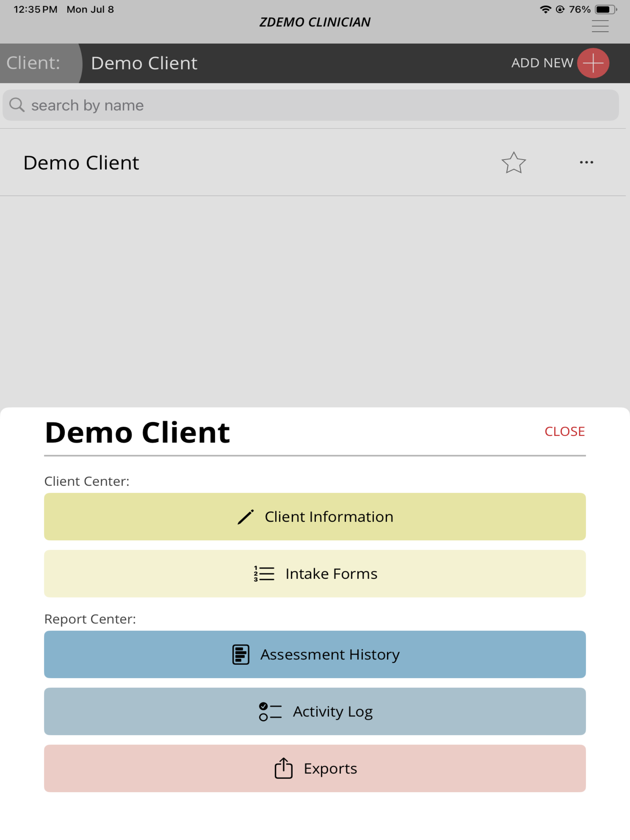Image resolution: width=630 pixels, height=840 pixels.
Task: Click the pencil icon on Client Information
Action: 245,517
